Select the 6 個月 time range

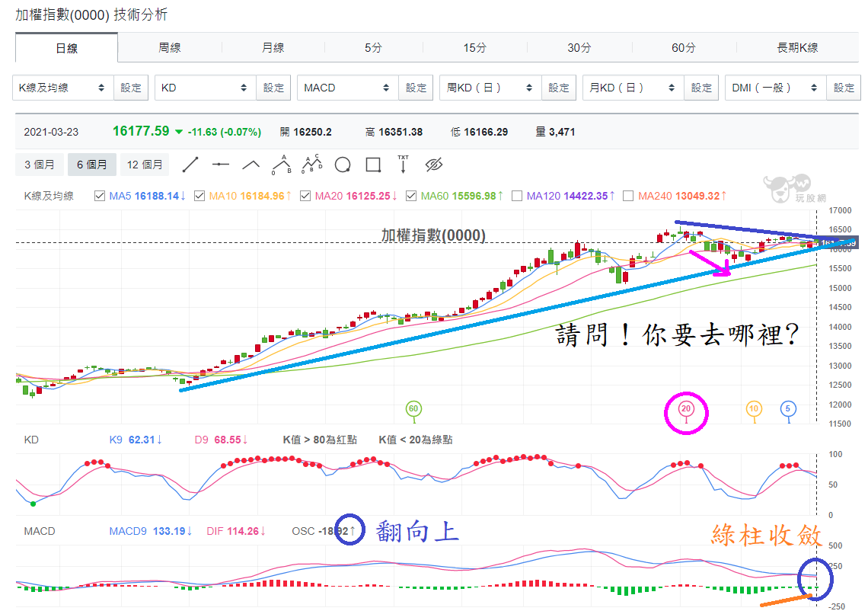(92, 165)
